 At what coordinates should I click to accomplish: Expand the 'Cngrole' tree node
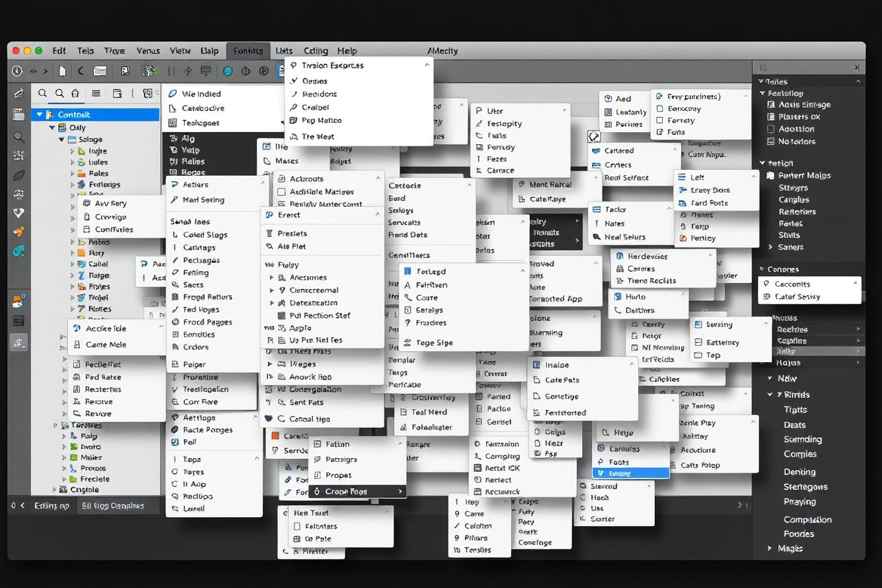point(54,490)
